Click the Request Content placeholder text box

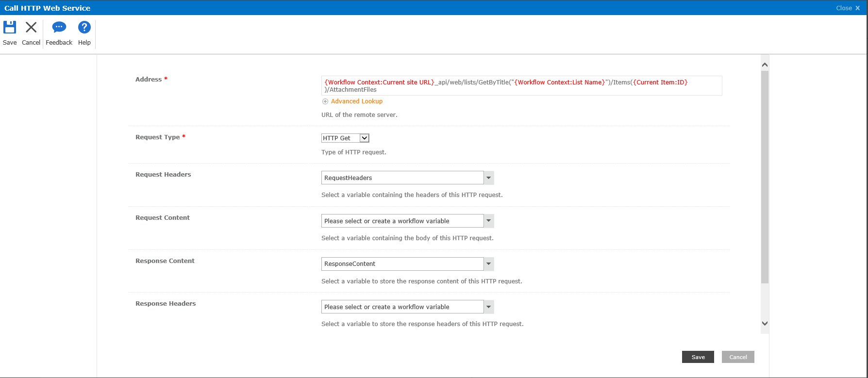402,221
